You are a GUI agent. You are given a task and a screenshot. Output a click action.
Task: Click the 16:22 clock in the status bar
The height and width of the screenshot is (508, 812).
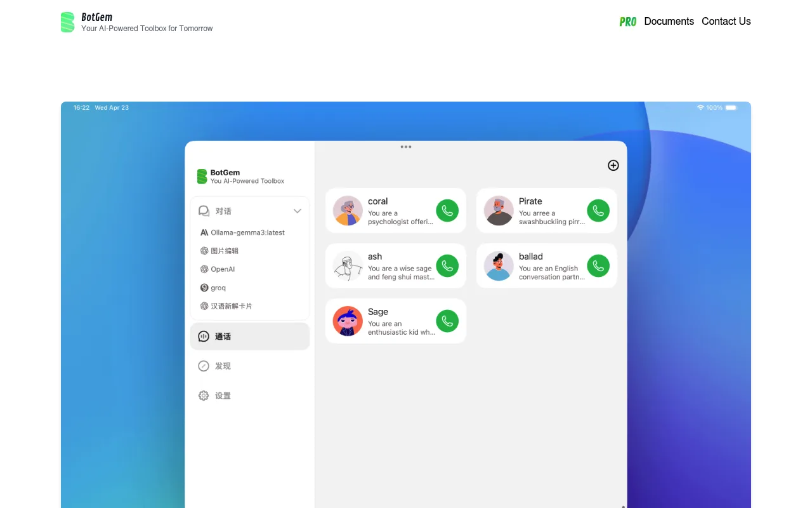[x=81, y=108]
